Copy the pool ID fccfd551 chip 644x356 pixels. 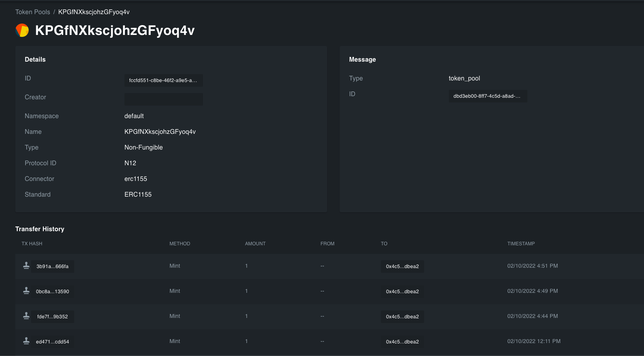pyautogui.click(x=163, y=80)
